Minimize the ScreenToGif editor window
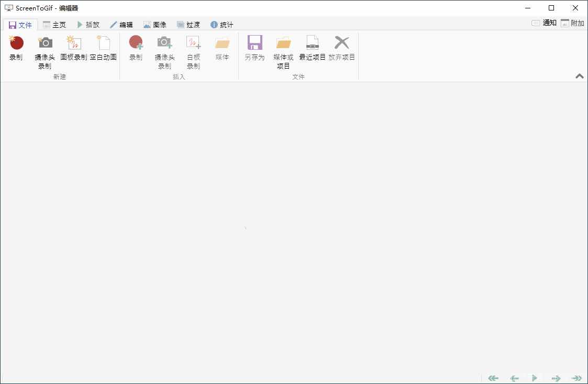This screenshot has width=588, height=384. tap(528, 8)
